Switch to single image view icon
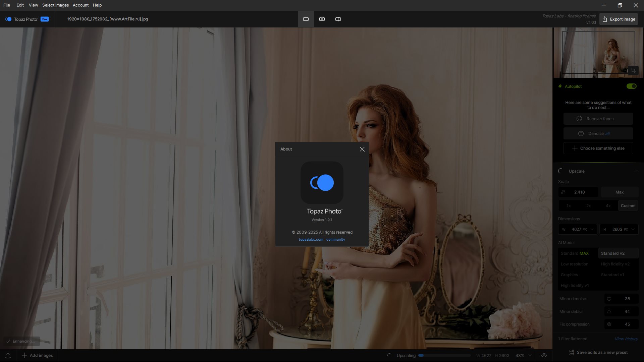 [306, 19]
